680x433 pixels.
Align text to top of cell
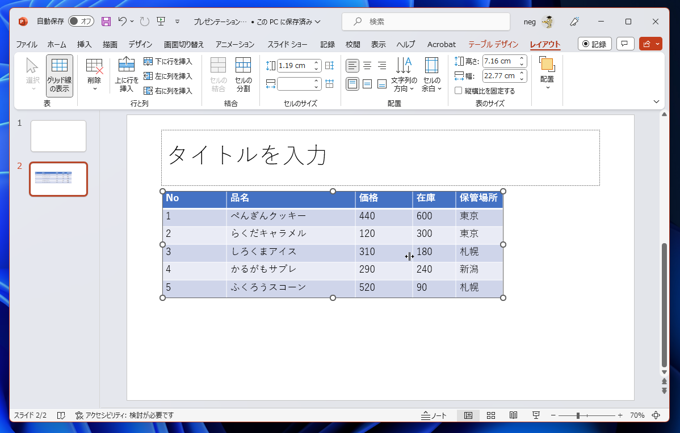pyautogui.click(x=352, y=84)
